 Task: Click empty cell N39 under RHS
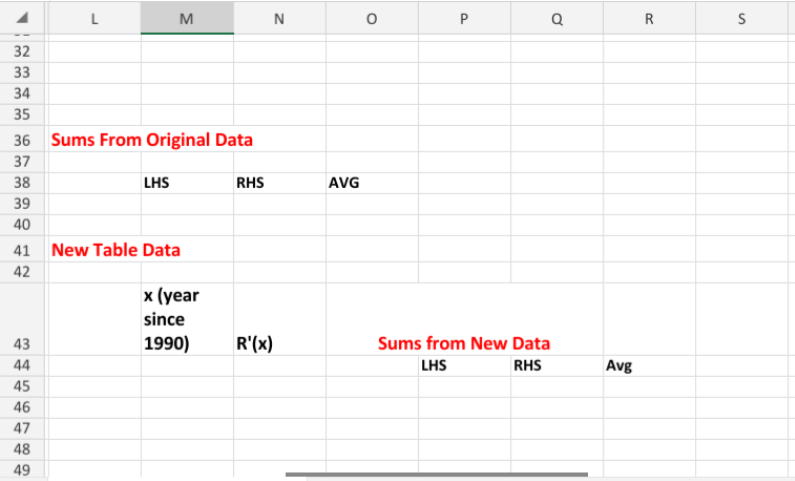[x=279, y=204]
